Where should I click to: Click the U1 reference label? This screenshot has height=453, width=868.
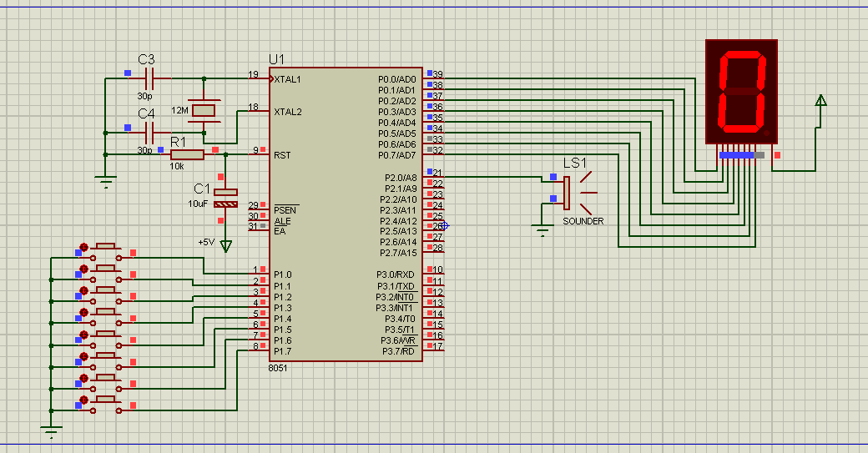(276, 59)
